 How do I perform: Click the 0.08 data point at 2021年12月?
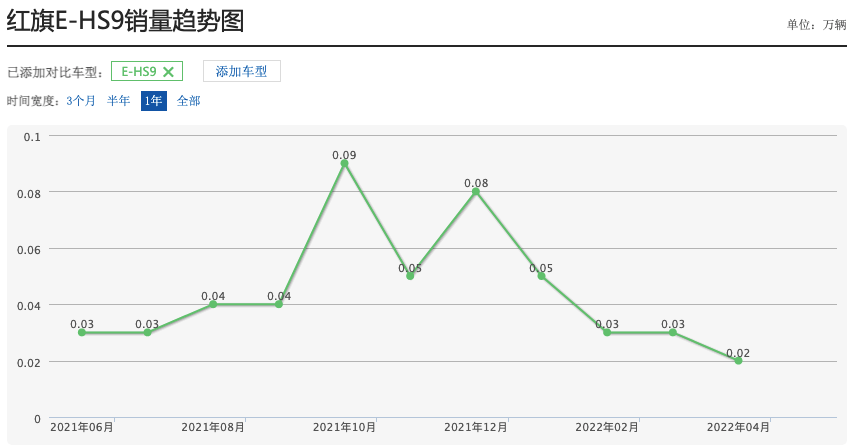coord(475,191)
